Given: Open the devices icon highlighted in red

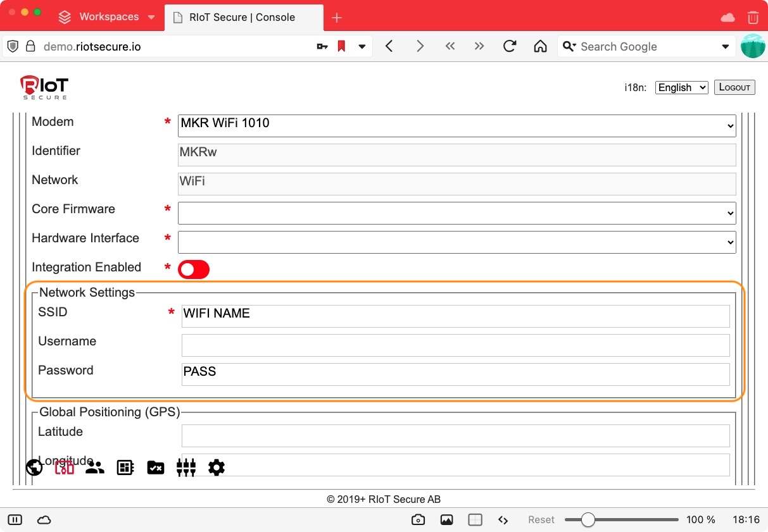Looking at the screenshot, I should [x=65, y=467].
